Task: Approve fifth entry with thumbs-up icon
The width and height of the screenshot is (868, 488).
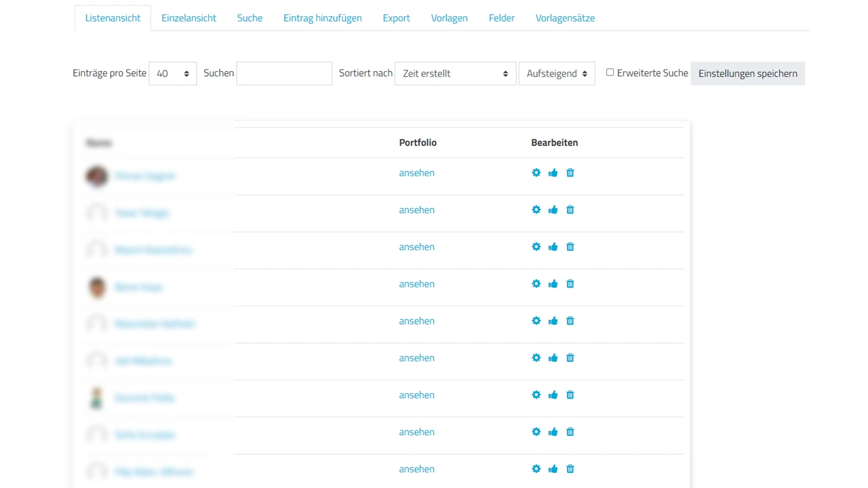Action: point(553,321)
